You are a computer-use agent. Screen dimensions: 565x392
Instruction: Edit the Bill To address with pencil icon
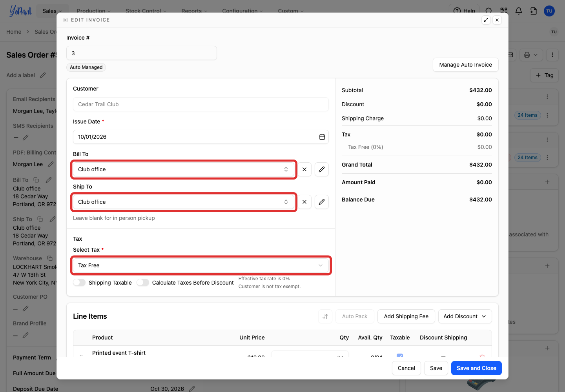click(x=322, y=169)
